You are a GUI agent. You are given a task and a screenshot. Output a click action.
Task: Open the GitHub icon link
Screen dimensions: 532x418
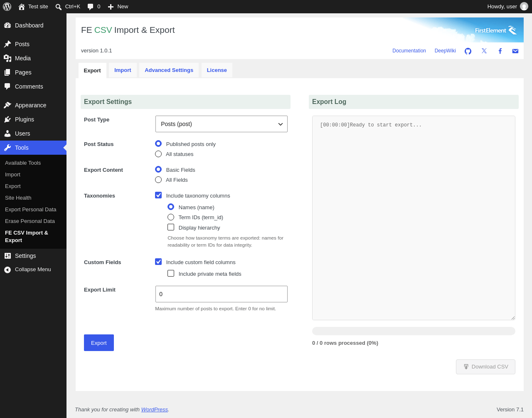tap(468, 51)
